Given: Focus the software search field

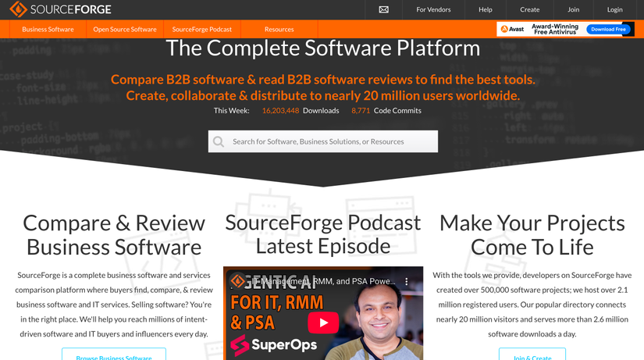Looking at the screenshot, I should click(323, 141).
